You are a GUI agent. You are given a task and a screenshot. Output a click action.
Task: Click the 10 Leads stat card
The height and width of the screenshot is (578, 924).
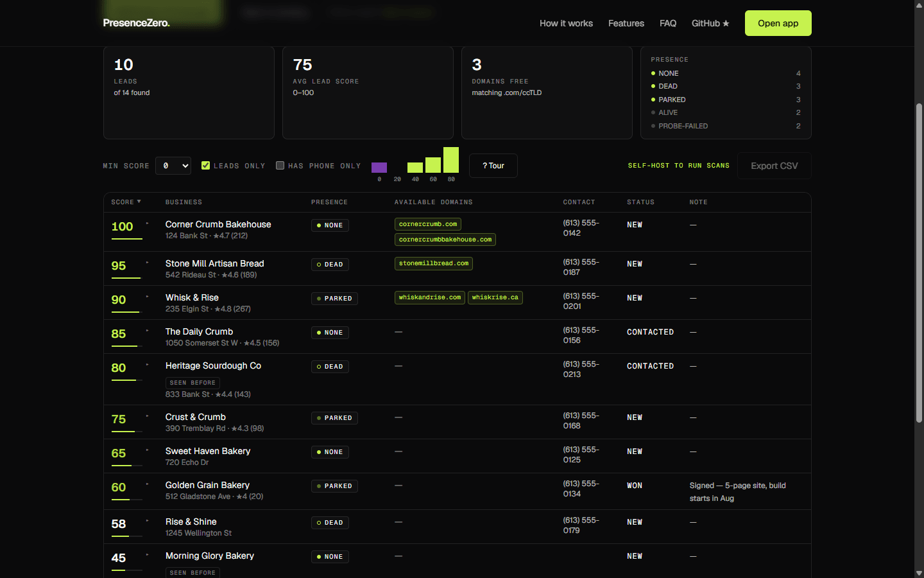point(189,92)
